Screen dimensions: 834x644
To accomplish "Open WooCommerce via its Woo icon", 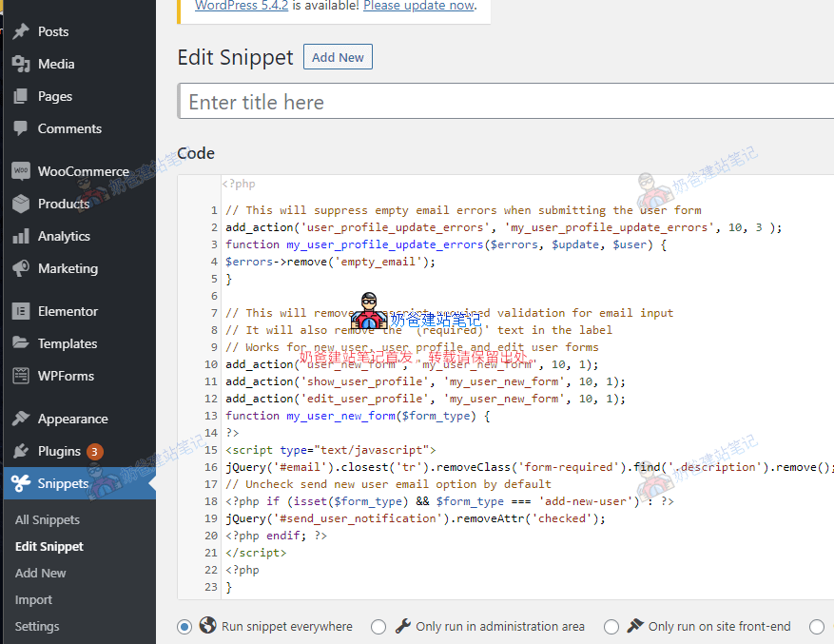I will pos(21,171).
